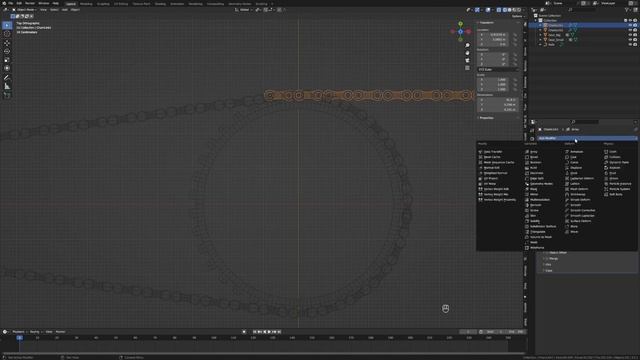Select the Move tool in toolbar
The width and height of the screenshot is (640, 360).
tap(7, 43)
